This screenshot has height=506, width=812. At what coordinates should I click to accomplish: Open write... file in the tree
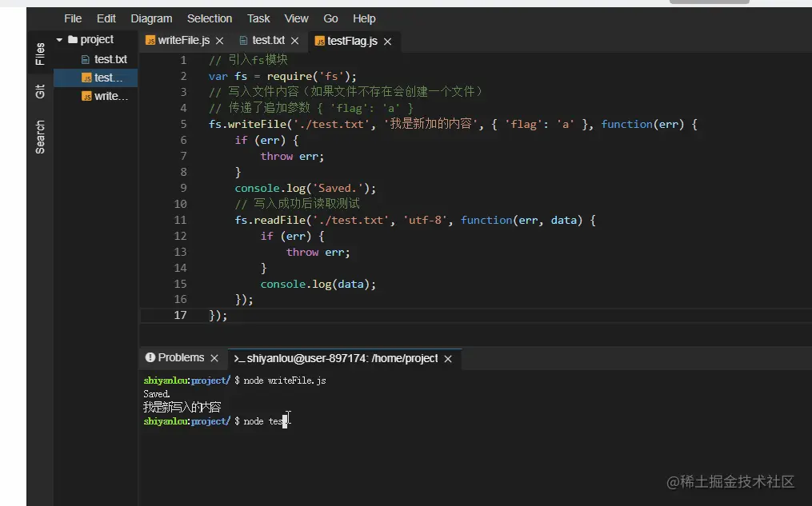click(111, 96)
